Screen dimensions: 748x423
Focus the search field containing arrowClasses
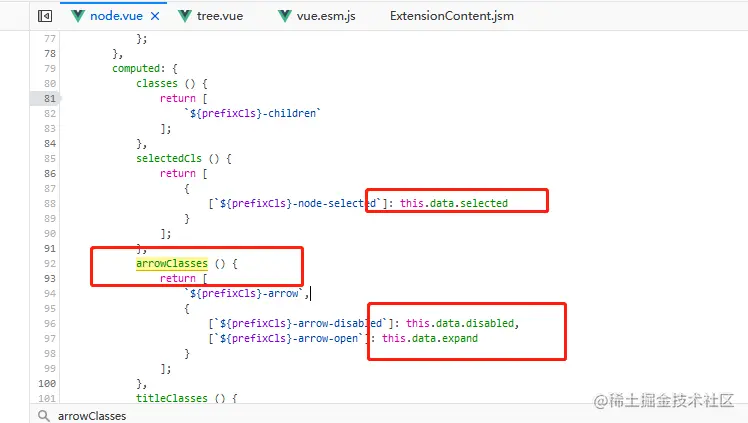pos(389,415)
